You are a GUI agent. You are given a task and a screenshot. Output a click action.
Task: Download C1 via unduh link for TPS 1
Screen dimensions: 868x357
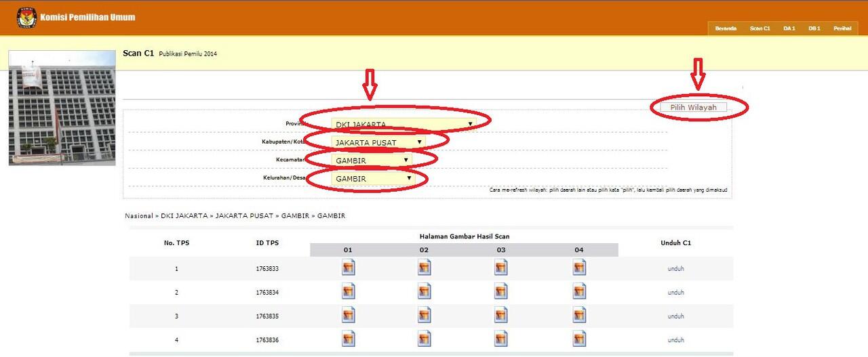point(675,269)
